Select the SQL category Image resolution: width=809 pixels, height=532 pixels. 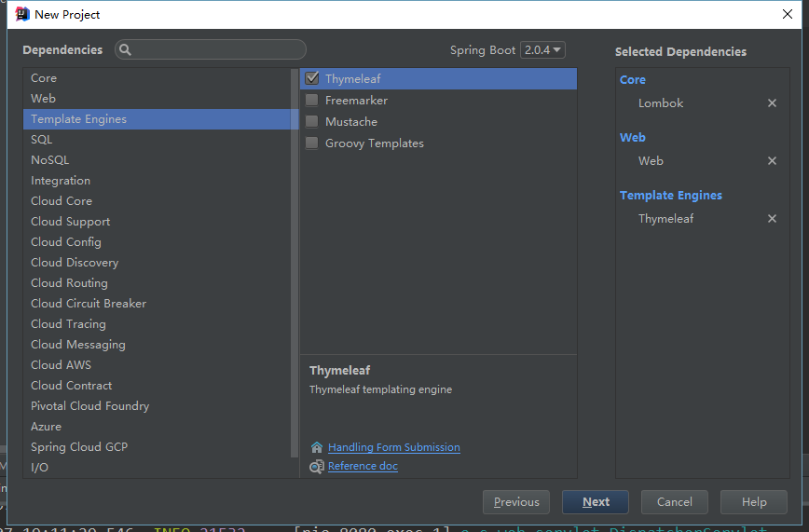click(x=157, y=140)
